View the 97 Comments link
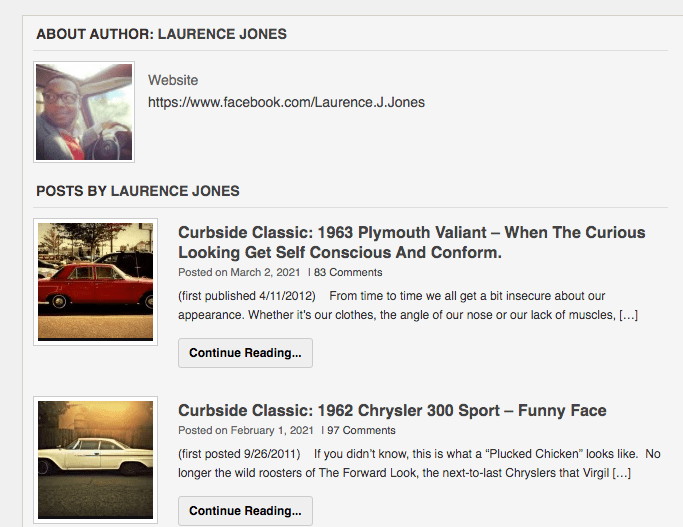 pos(361,431)
